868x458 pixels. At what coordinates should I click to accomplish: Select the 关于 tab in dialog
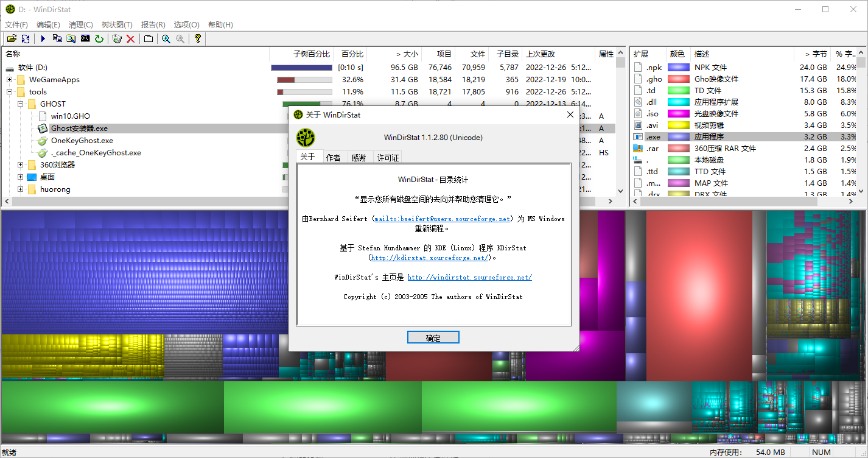308,157
